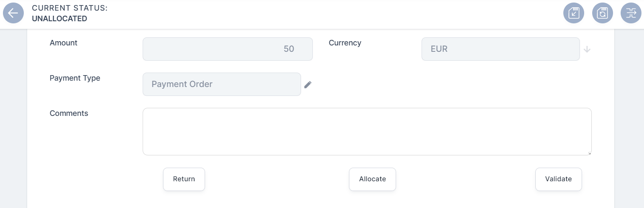Click the CURRENT STATUS heading text
Viewport: 644px width, 208px height.
[x=70, y=8]
